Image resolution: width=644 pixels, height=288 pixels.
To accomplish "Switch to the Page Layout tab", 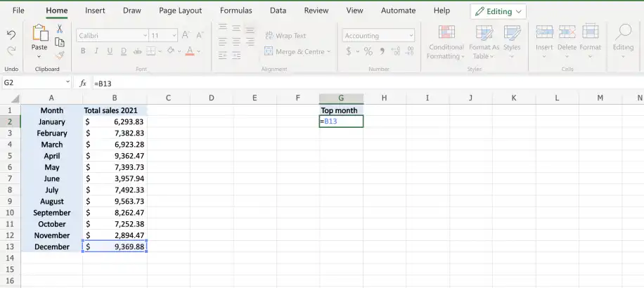I will [x=180, y=11].
